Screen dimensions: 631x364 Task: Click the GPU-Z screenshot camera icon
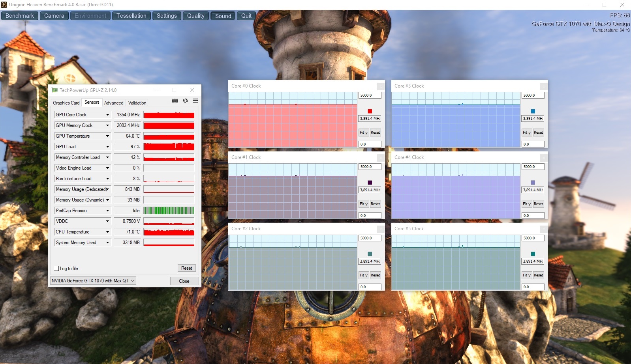175,101
